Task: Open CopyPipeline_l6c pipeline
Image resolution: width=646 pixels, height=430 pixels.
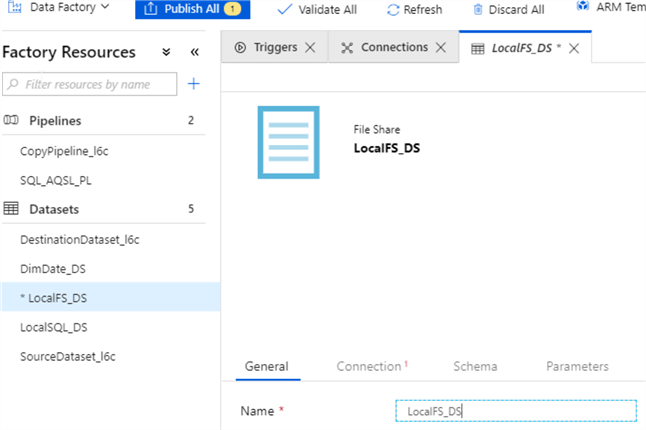Action: coord(64,151)
